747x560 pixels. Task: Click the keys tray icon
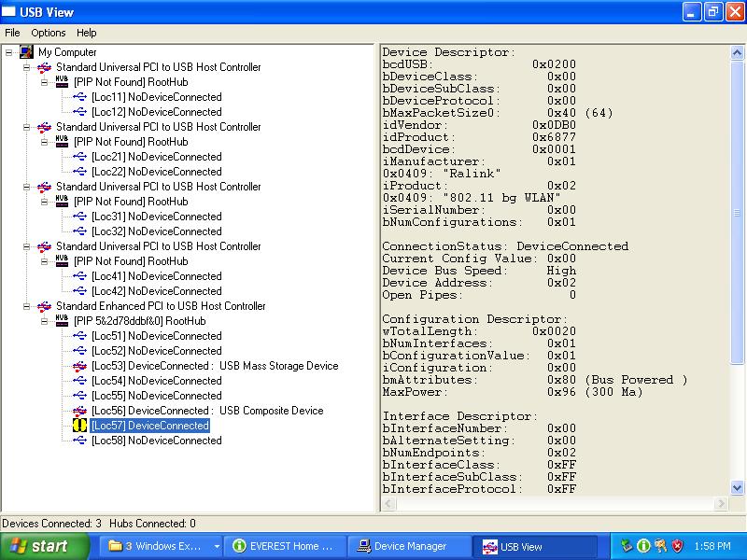(x=660, y=546)
